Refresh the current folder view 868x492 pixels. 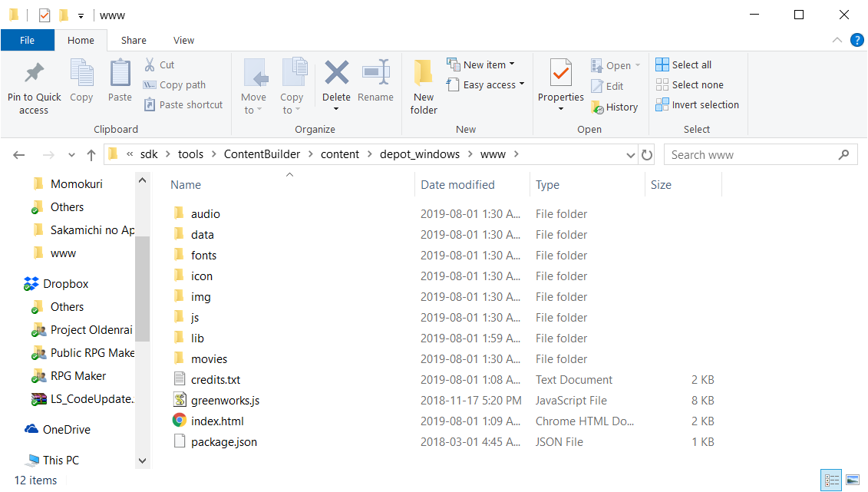646,155
